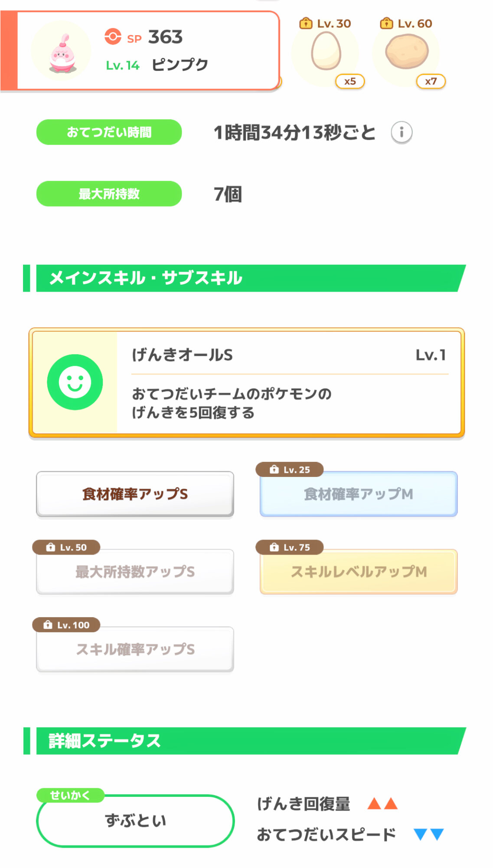Tap the ずぶとい nature button
Image resolution: width=493 pixels, height=868 pixels.
coord(135,821)
